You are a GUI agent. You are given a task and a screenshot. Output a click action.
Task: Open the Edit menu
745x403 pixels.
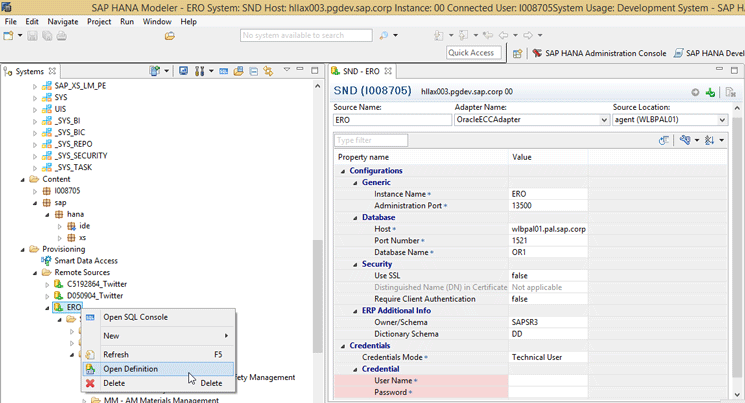32,21
